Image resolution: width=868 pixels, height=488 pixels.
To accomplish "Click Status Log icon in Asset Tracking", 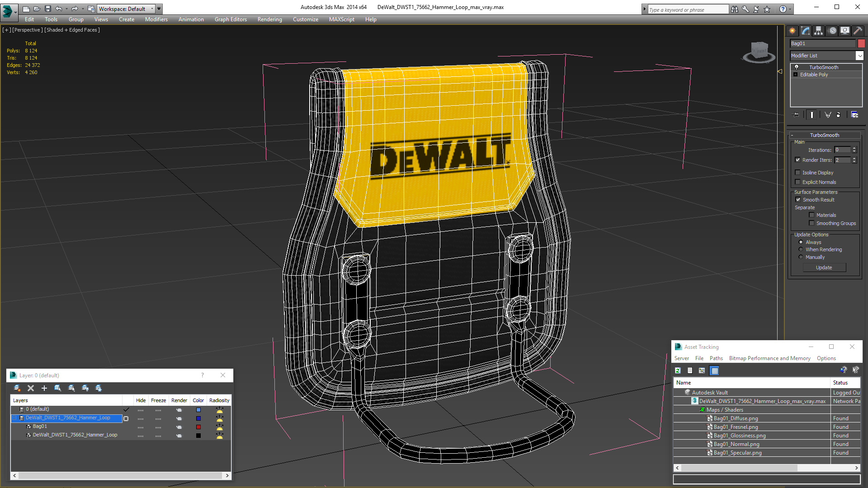I will pos(690,371).
